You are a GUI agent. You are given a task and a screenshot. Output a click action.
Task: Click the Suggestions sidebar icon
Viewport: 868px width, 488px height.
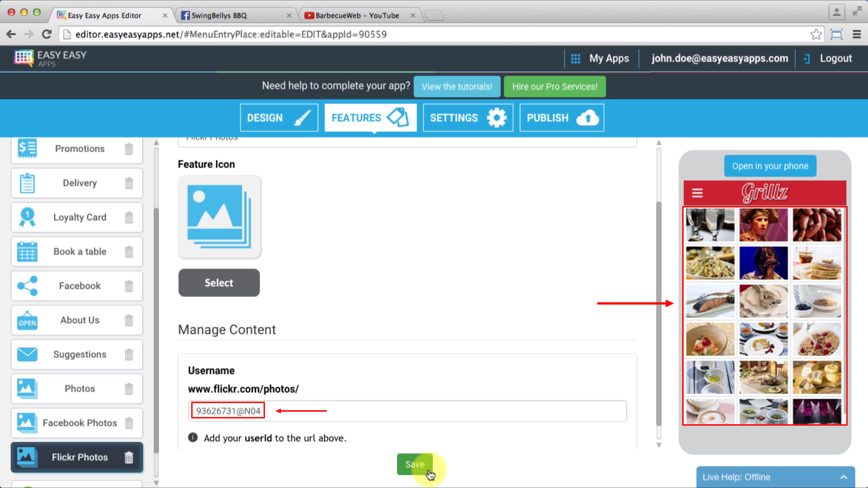coord(26,354)
